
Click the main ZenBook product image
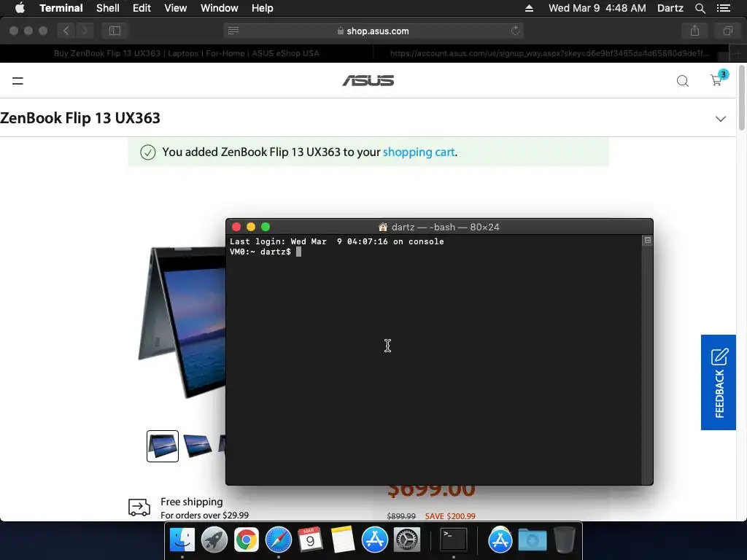coord(182,322)
